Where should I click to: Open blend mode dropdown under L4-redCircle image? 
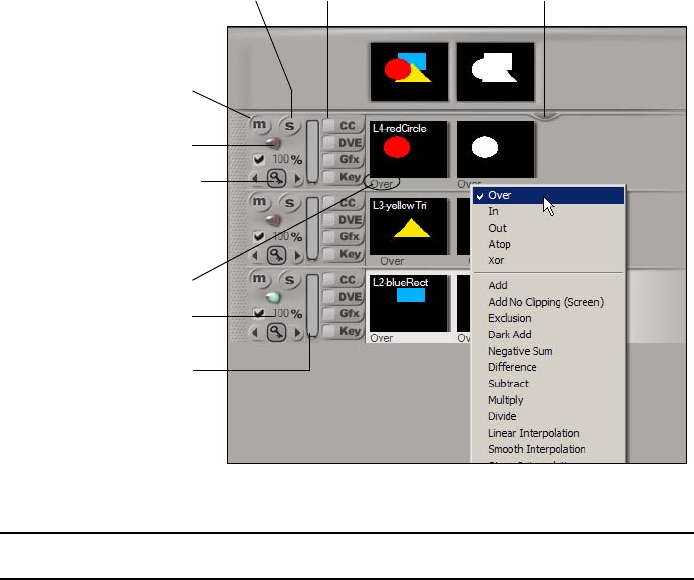[x=382, y=184]
